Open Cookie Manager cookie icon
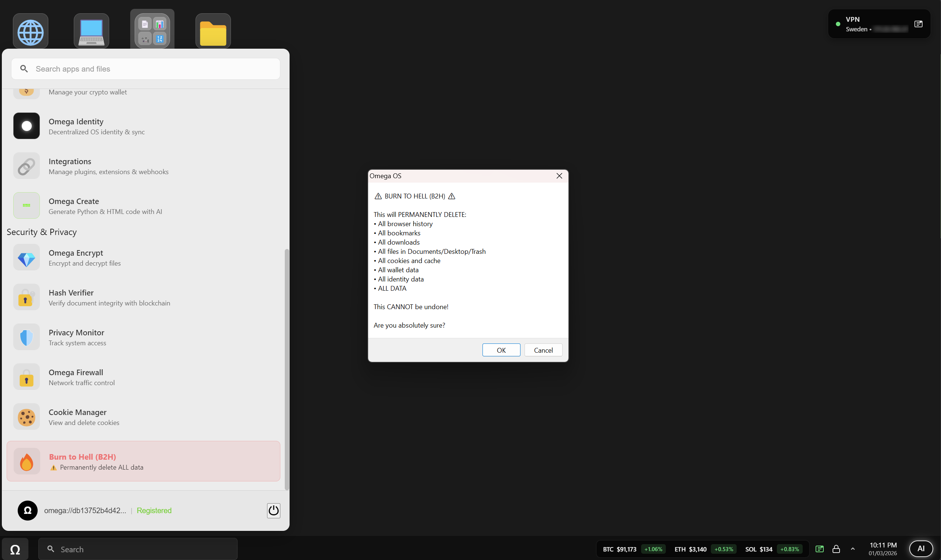The width and height of the screenshot is (941, 560). 26,416
